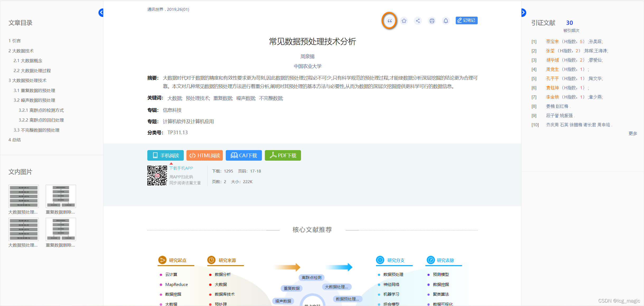
Task: Show more cited references via 更多
Action: (633, 133)
